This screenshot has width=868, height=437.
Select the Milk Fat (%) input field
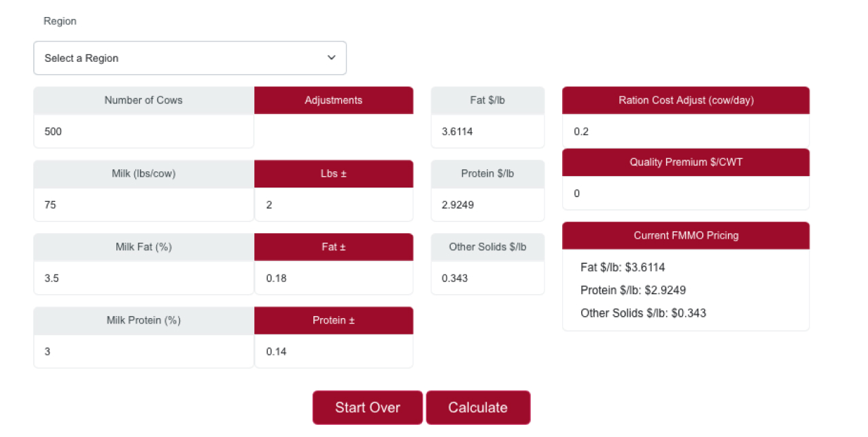143,278
